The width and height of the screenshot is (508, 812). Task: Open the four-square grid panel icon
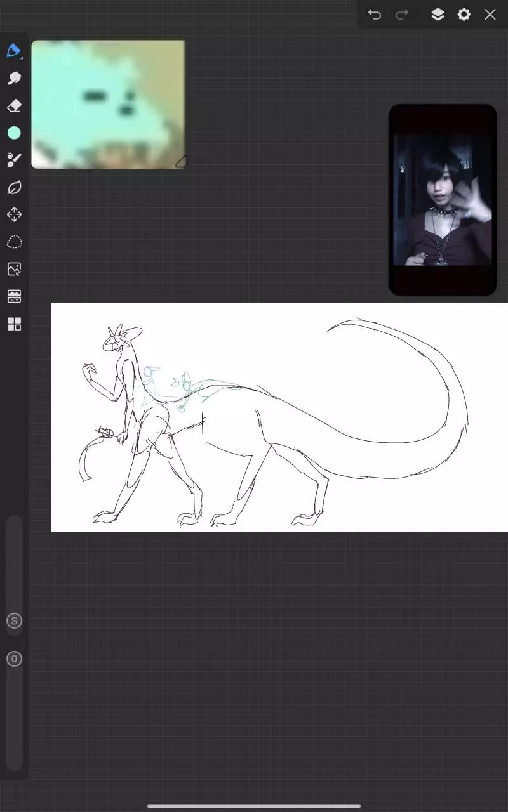(14, 324)
